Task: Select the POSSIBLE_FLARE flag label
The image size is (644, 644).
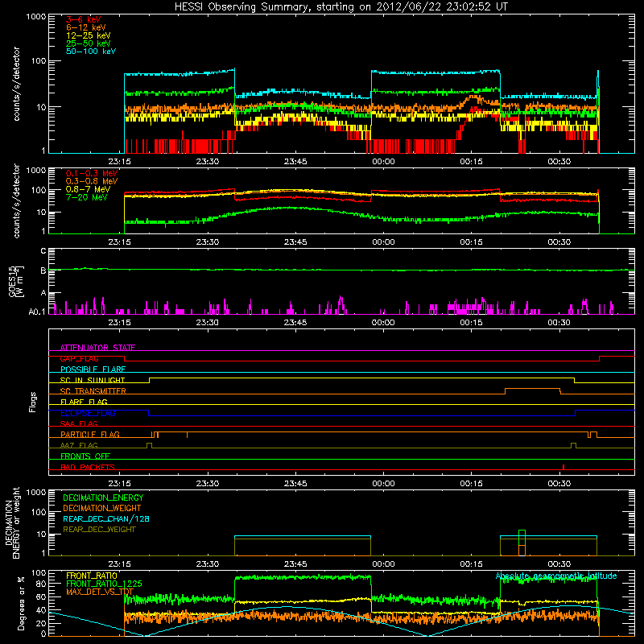Action: pos(93,369)
